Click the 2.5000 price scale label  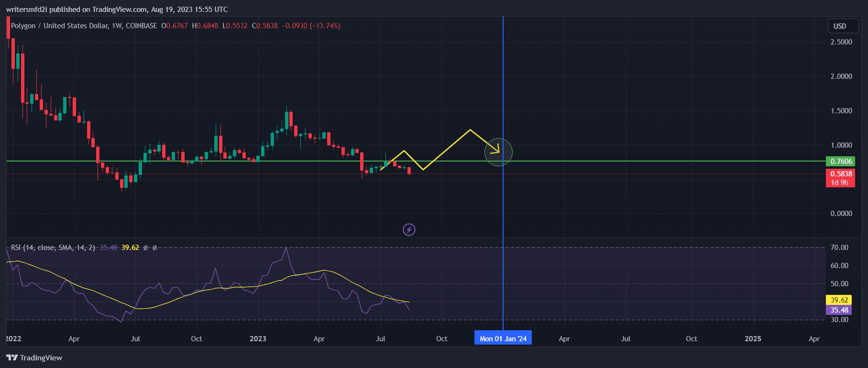click(841, 42)
